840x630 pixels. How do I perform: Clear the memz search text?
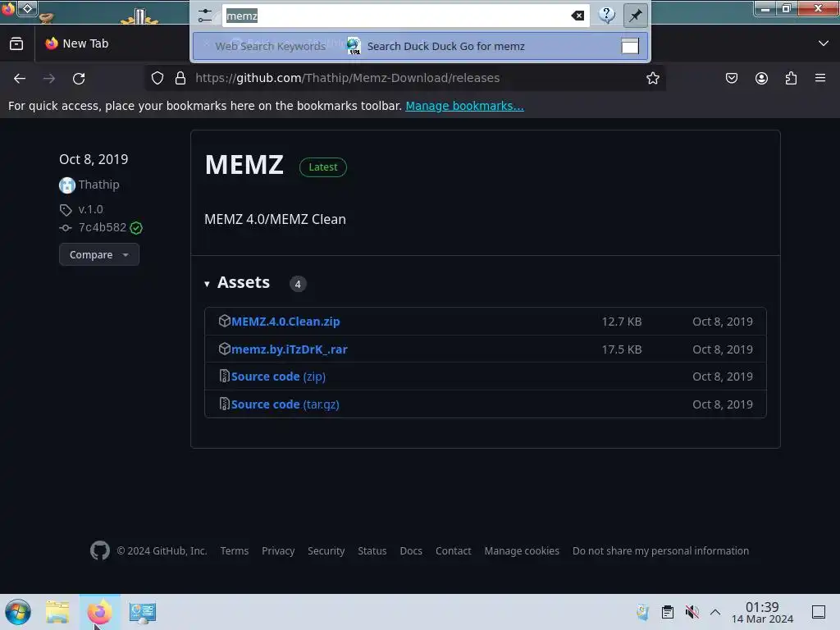[x=577, y=16]
